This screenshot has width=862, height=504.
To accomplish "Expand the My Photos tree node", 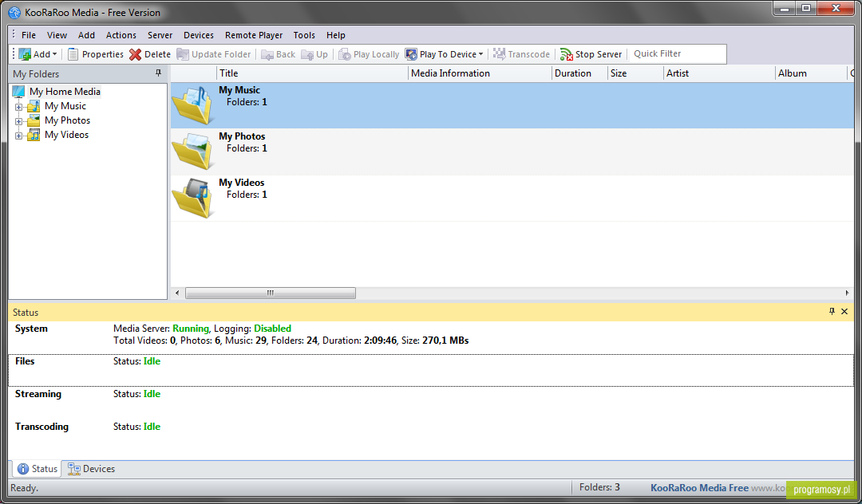I will point(18,120).
